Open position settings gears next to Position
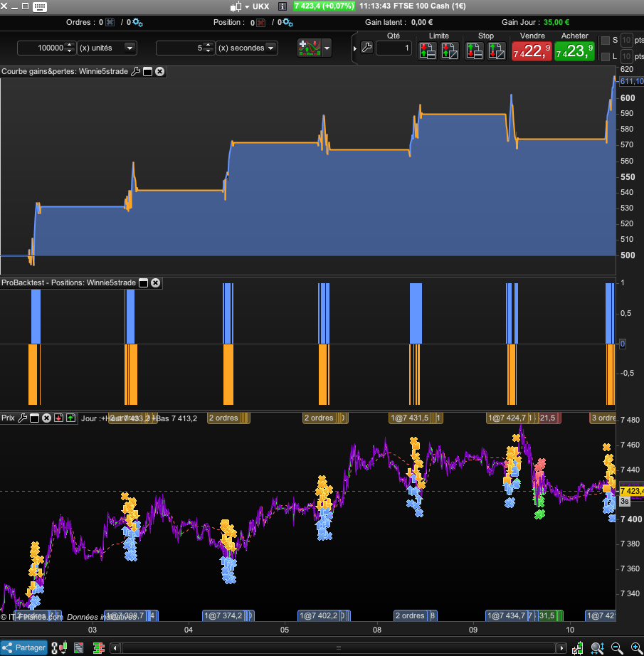 [287, 22]
